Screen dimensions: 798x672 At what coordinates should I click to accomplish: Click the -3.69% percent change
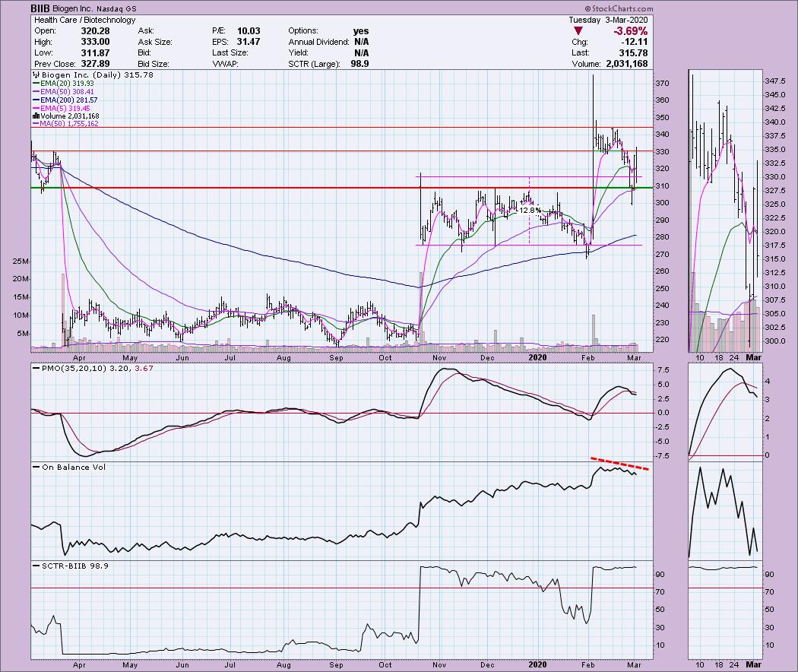(631, 31)
